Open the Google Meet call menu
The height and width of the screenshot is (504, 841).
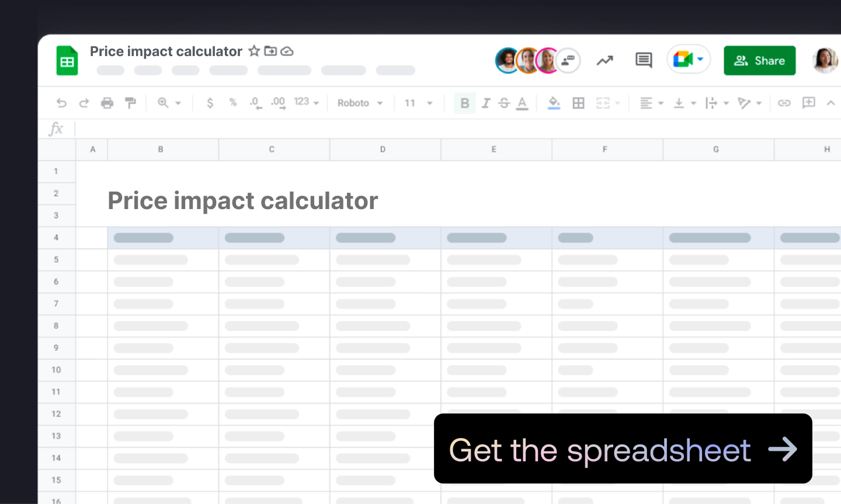689,60
